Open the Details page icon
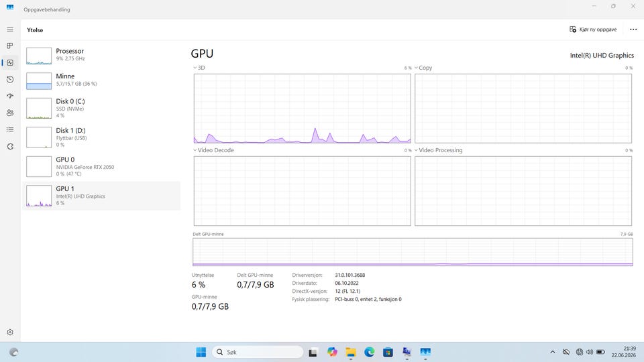Image resolution: width=644 pixels, height=362 pixels. click(10, 129)
